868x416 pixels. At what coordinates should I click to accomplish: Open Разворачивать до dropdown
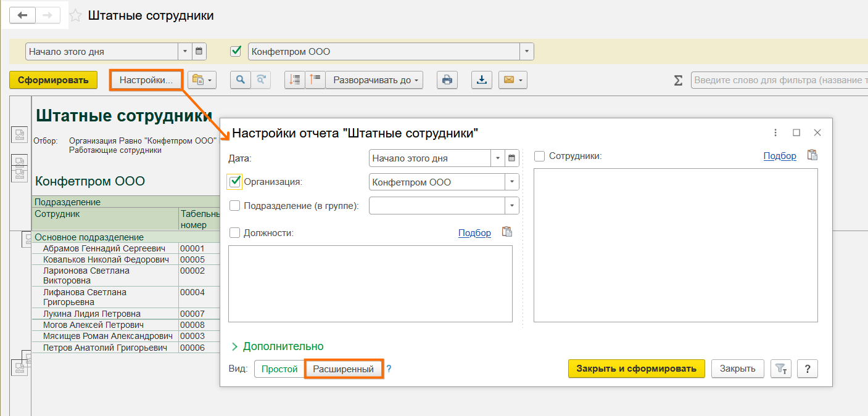pos(374,80)
